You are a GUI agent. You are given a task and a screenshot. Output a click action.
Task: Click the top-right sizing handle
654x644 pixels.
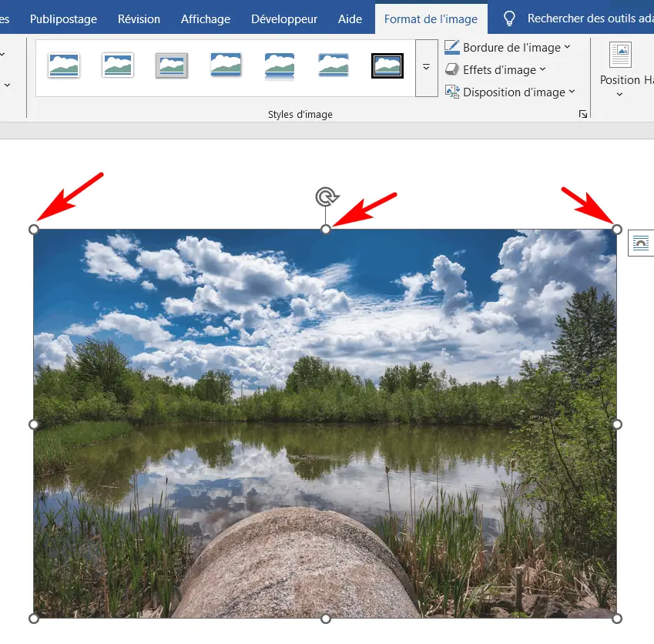[617, 230]
